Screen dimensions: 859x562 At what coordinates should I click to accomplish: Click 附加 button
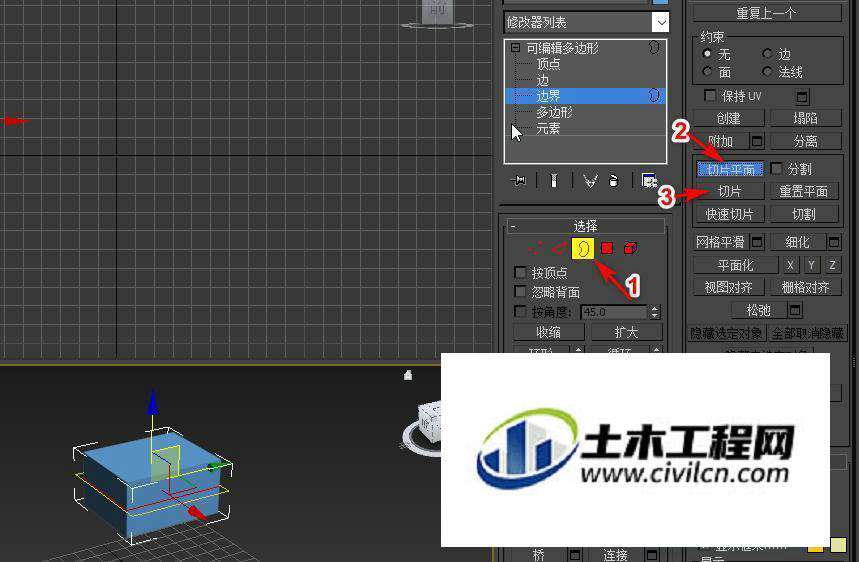720,141
